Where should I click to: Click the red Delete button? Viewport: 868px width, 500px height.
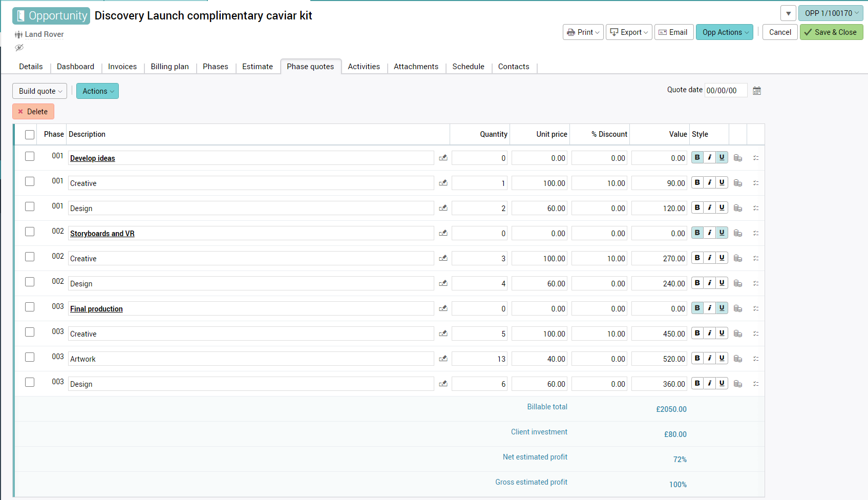(x=33, y=112)
